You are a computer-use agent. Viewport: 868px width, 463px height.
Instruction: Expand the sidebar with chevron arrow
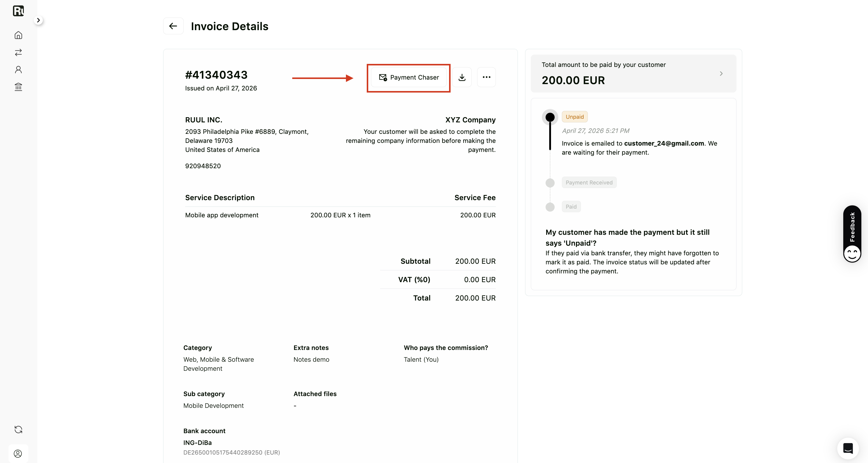38,20
